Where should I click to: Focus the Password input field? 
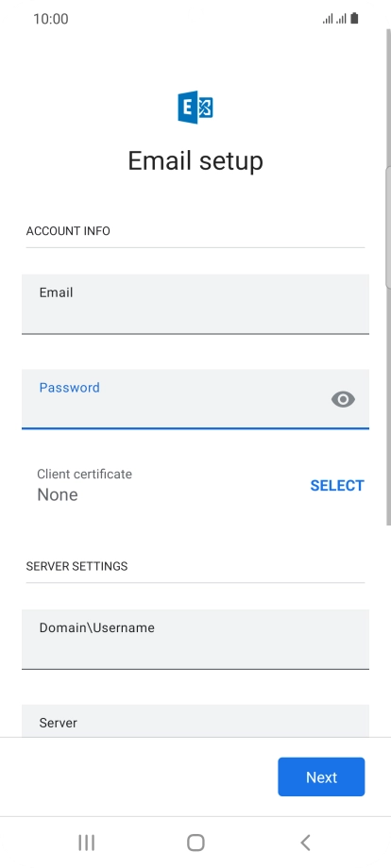click(195, 399)
